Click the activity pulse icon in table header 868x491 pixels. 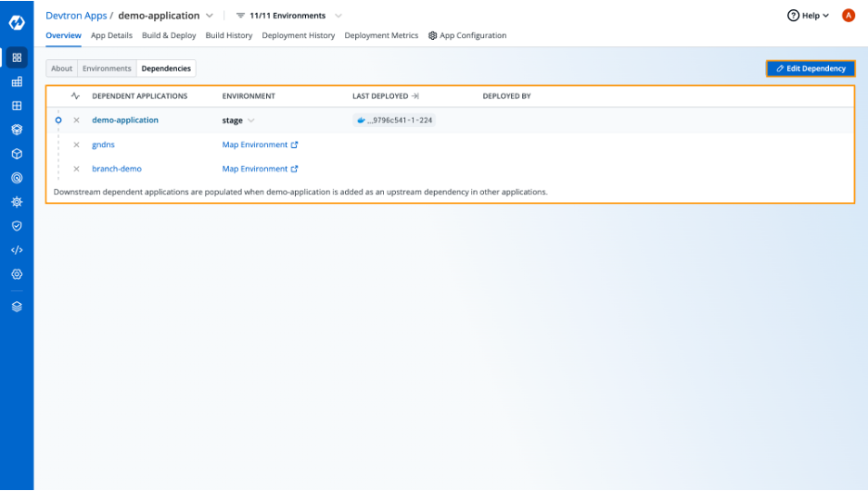pos(75,95)
